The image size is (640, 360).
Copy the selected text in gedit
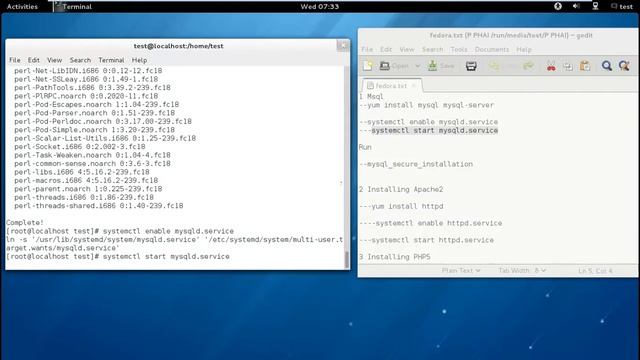pyautogui.click(x=568, y=66)
